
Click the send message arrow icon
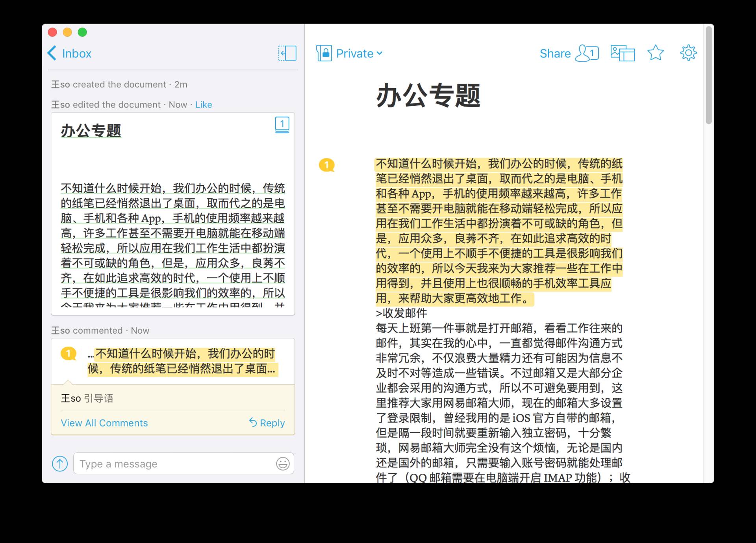[60, 464]
